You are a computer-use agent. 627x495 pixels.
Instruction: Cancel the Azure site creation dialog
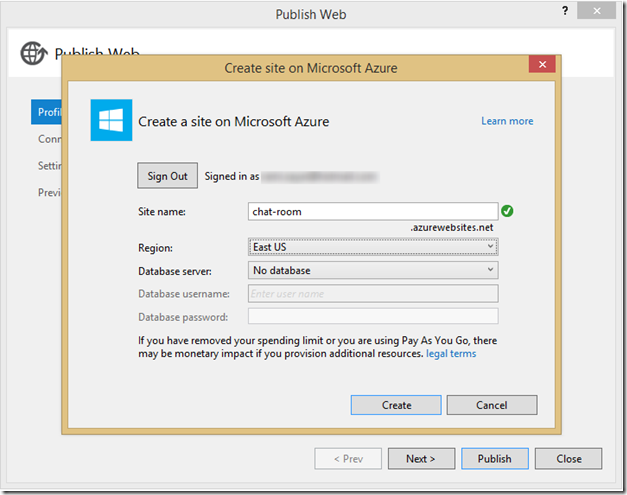tap(491, 405)
